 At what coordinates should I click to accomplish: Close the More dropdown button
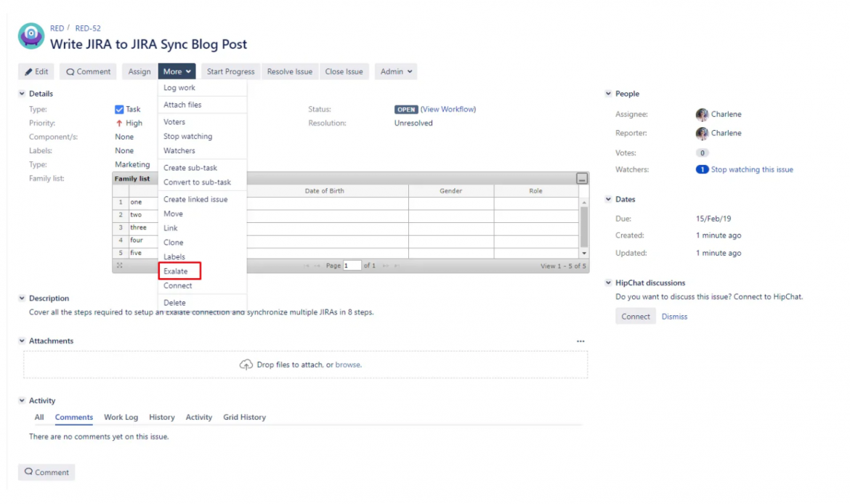[x=177, y=72]
